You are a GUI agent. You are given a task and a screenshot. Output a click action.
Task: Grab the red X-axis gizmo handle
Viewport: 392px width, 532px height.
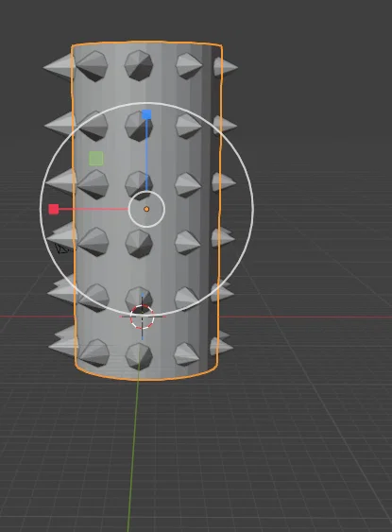pos(54,209)
